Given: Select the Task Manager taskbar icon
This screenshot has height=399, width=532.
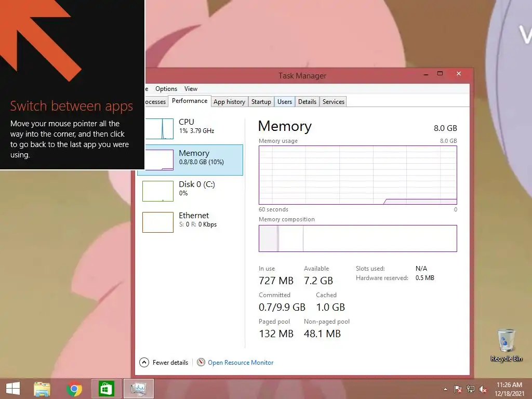Looking at the screenshot, I should pos(138,389).
